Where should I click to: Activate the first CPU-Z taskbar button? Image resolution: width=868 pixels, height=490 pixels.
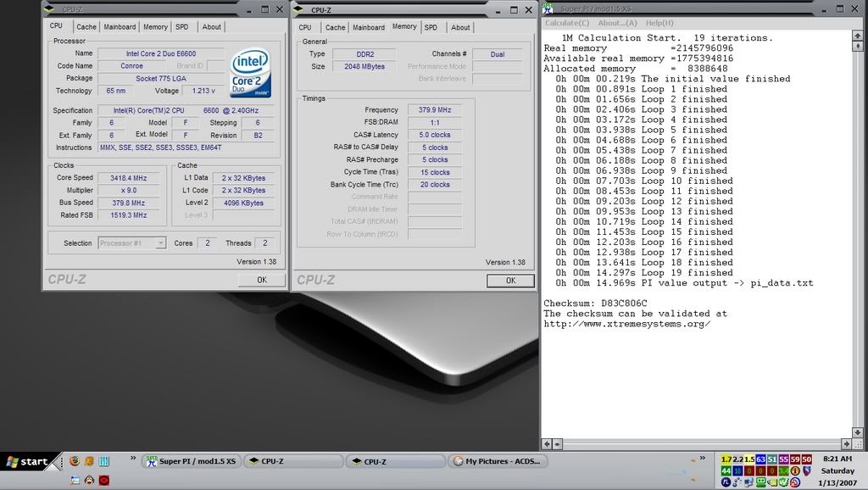point(293,461)
